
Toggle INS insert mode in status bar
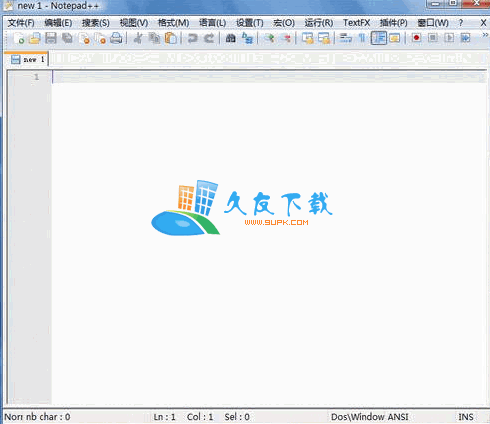(x=466, y=417)
